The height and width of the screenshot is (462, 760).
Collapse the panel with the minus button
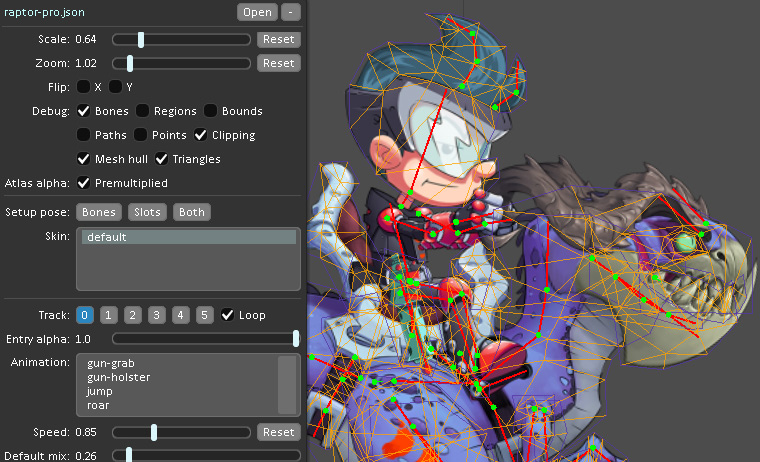290,12
